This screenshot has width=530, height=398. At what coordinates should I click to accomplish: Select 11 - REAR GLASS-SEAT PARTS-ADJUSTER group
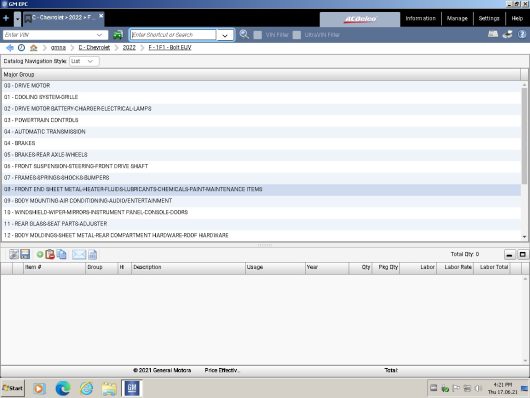[x=261, y=224]
